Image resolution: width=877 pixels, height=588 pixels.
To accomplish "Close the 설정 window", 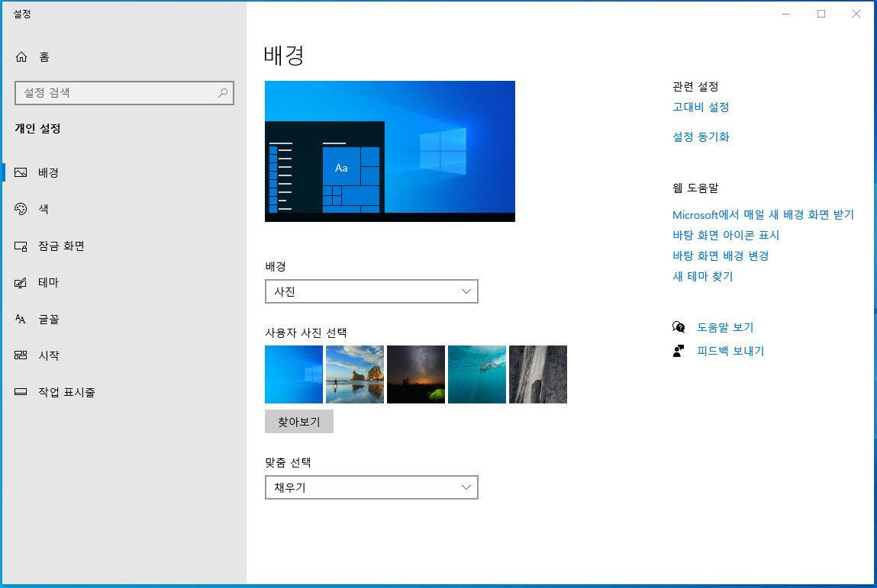I will 856,14.
